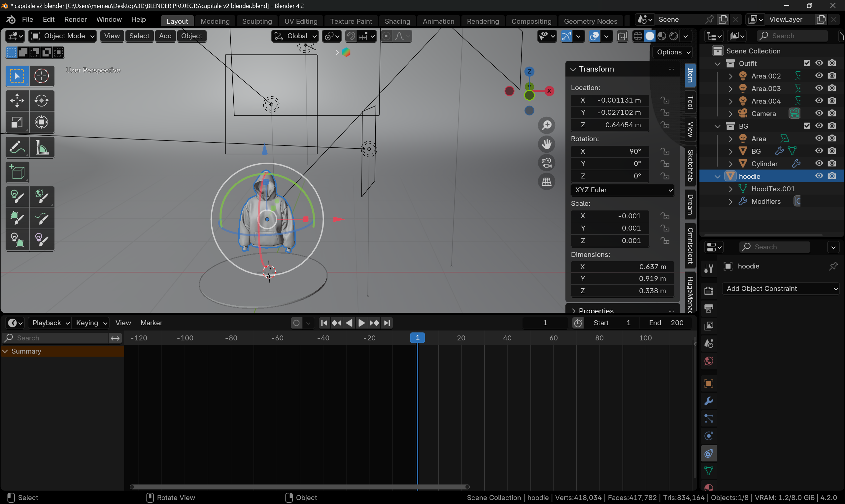Select the Move tool in toolbar
Viewport: 845px width, 504px height.
click(17, 101)
